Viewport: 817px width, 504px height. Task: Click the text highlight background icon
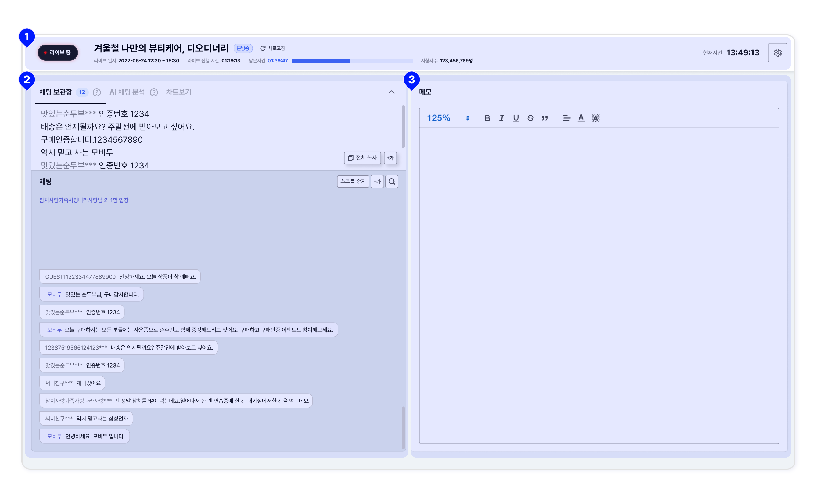tap(595, 118)
